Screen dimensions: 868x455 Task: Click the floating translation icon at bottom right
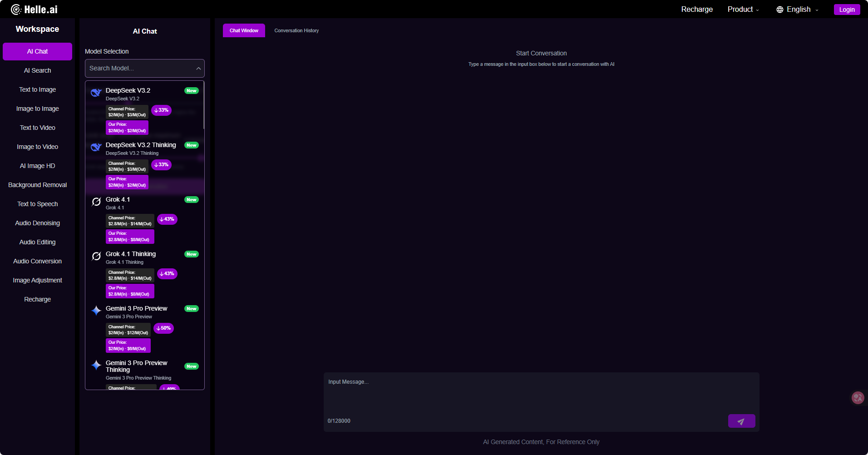pos(858,397)
